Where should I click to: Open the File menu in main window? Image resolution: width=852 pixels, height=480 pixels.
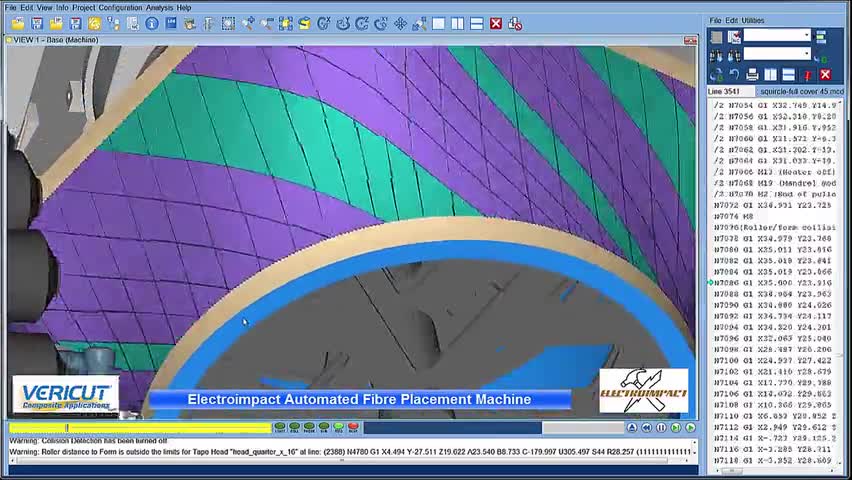click(10, 8)
